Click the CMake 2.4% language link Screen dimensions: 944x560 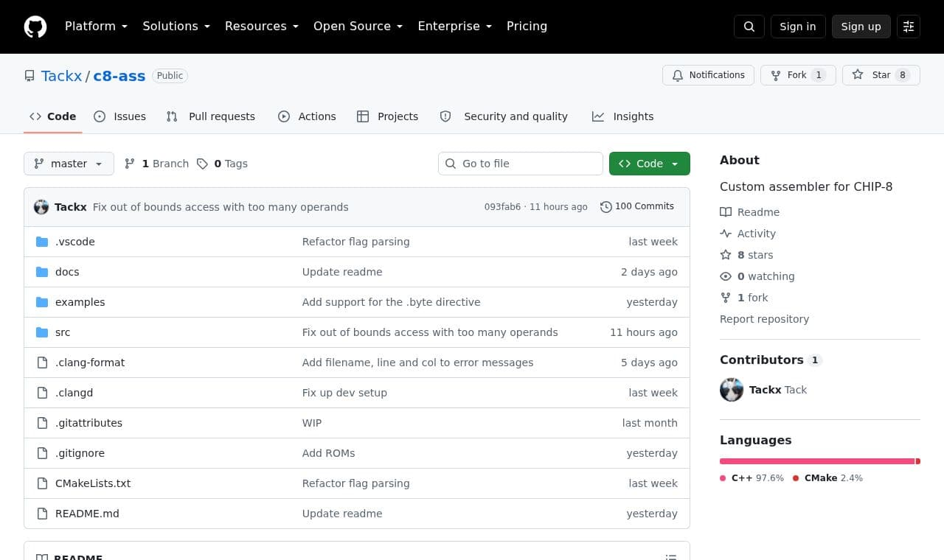827,478
